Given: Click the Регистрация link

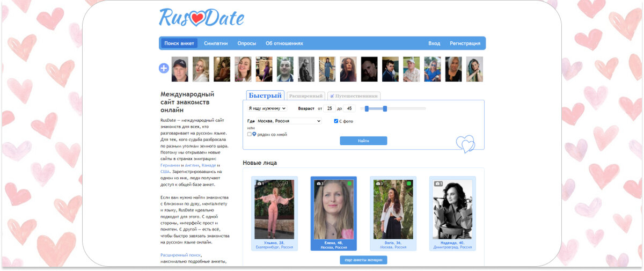Looking at the screenshot, I should [x=465, y=43].
